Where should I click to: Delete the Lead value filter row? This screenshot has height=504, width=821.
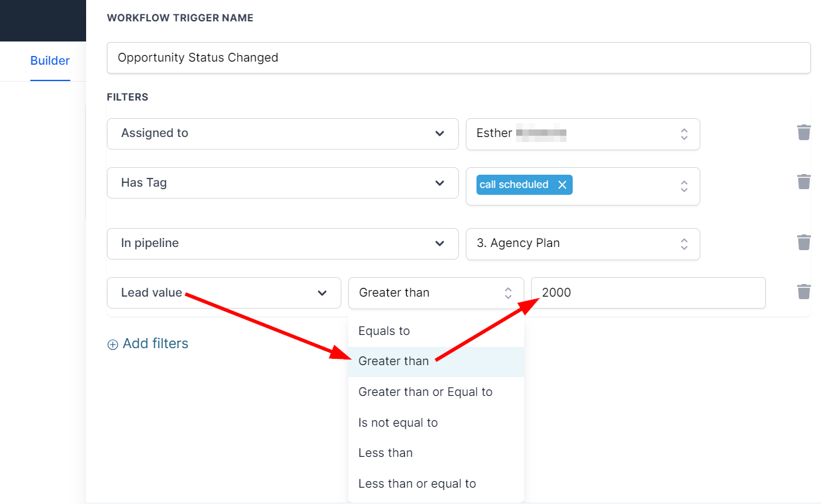803,292
